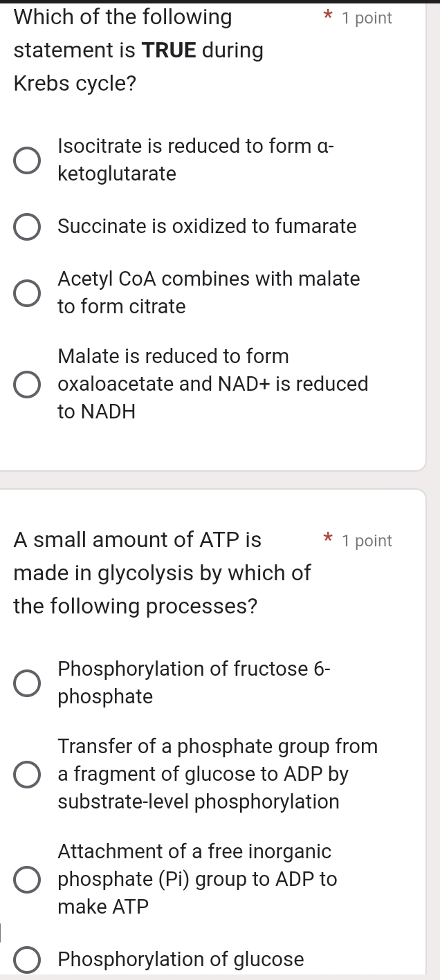Select "Attachment of a free inorganic phosphate" option
Viewport: 440px width, 980px height.
click(x=26, y=879)
